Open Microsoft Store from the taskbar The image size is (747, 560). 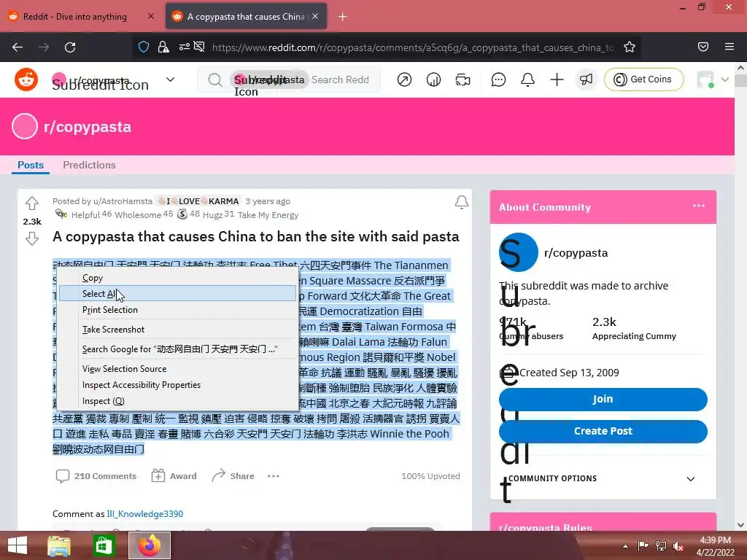[104, 545]
